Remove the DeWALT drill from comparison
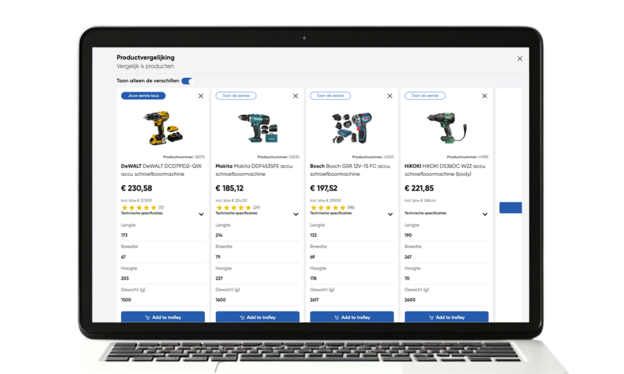 (x=201, y=96)
